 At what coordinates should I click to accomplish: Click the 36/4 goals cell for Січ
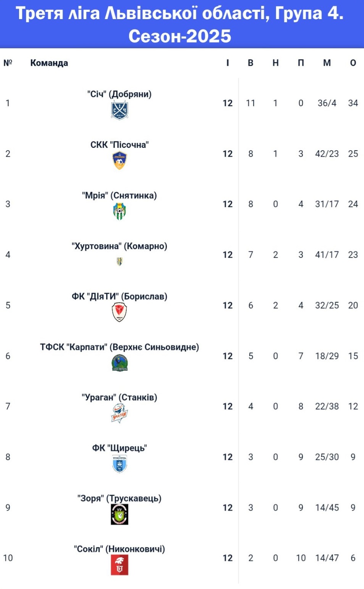pyautogui.click(x=327, y=103)
